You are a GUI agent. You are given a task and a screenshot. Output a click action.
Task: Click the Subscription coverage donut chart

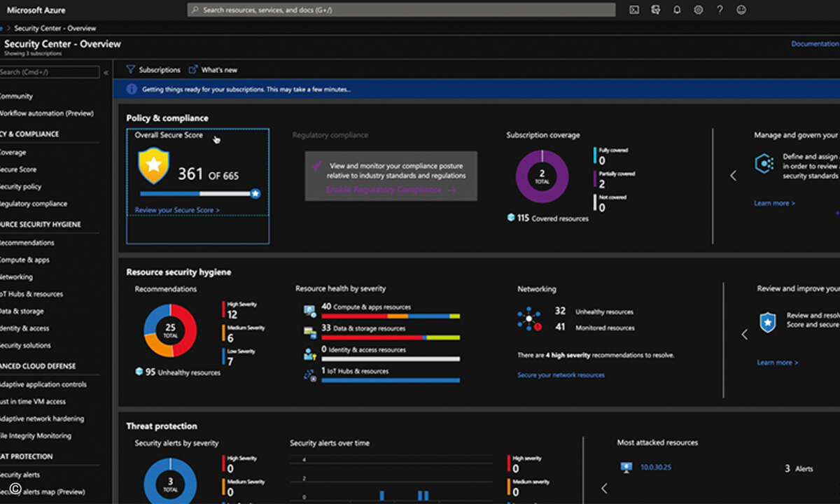(x=542, y=176)
